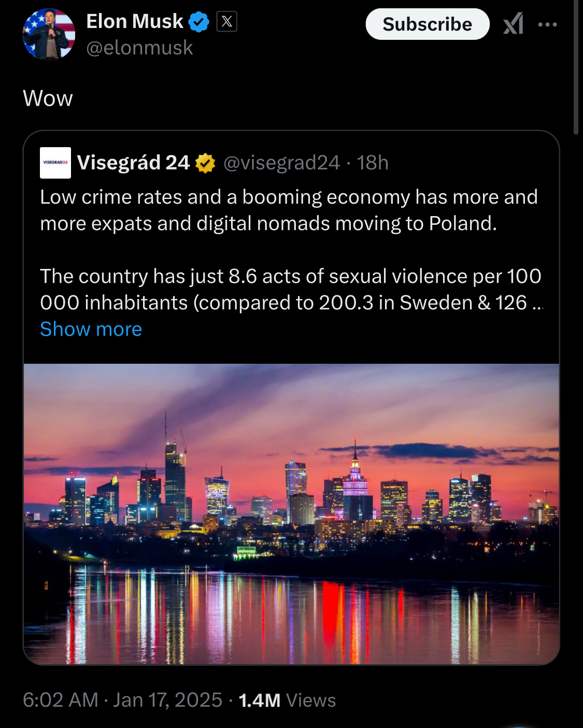This screenshot has width=583, height=728.
Task: Open the Elon Musk display name
Action: pos(134,21)
